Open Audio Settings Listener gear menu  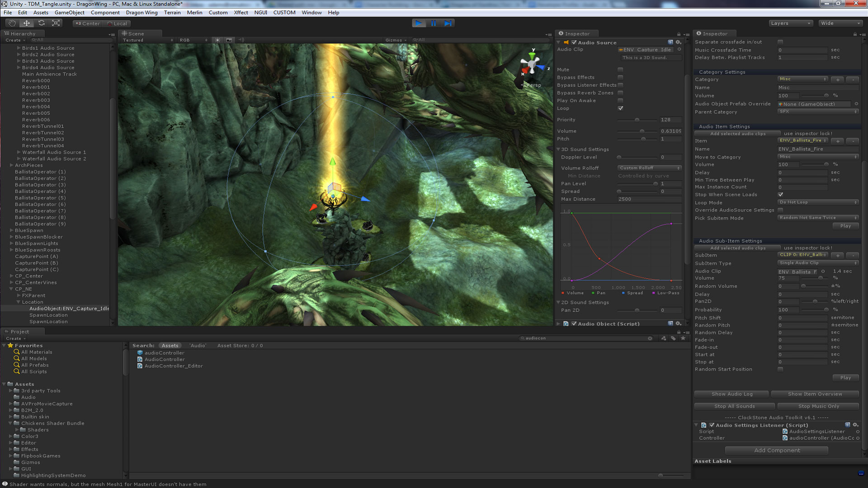pos(855,425)
